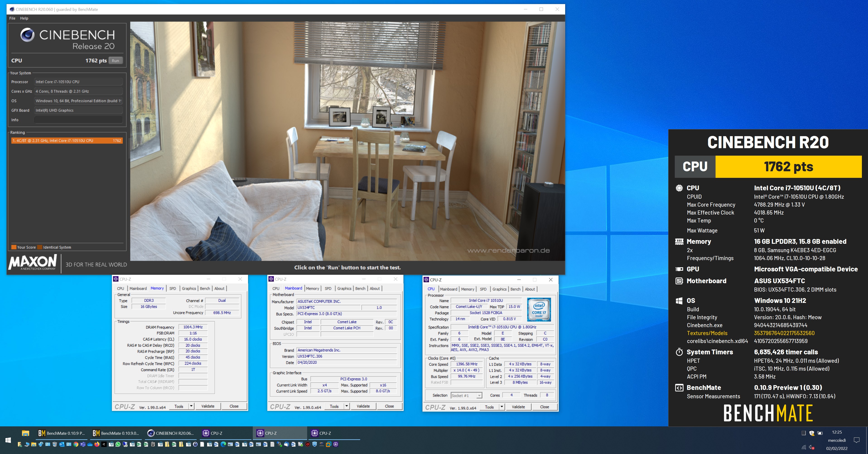Switch to BenchMate 0.10.9.0... taskbar window
The image size is (868, 454).
tap(116, 433)
